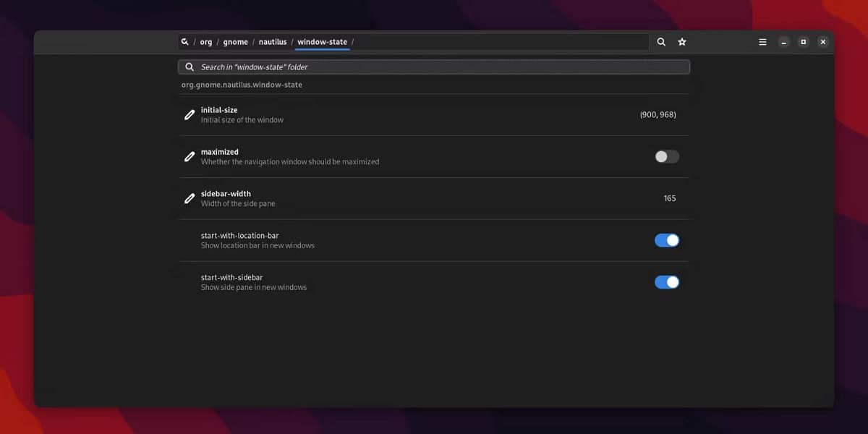The width and height of the screenshot is (868, 434).
Task: Select window-state in the breadcrumb path
Action: pyautogui.click(x=322, y=41)
